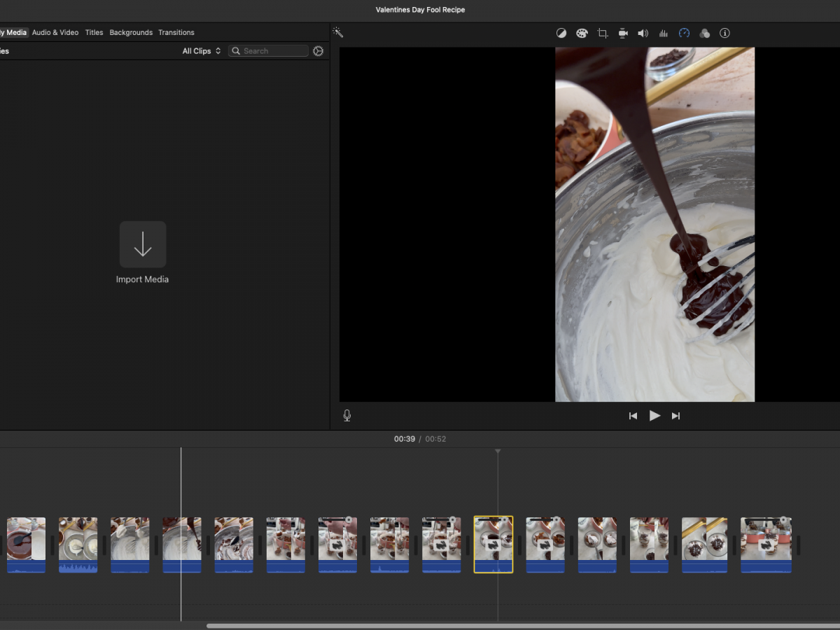Switch to the Audio & Video tab
Viewport: 840px width, 630px height.
[55, 32]
